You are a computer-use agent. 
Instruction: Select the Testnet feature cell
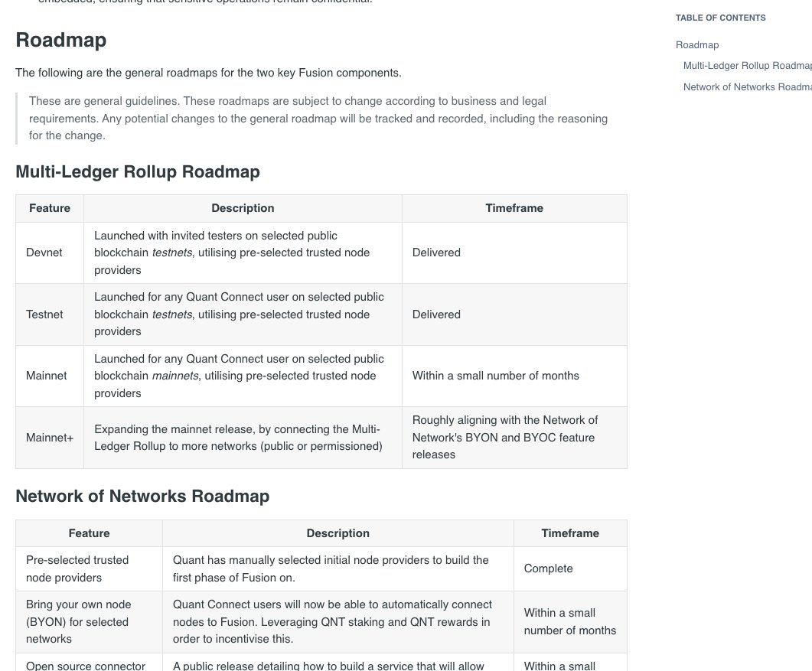50,314
